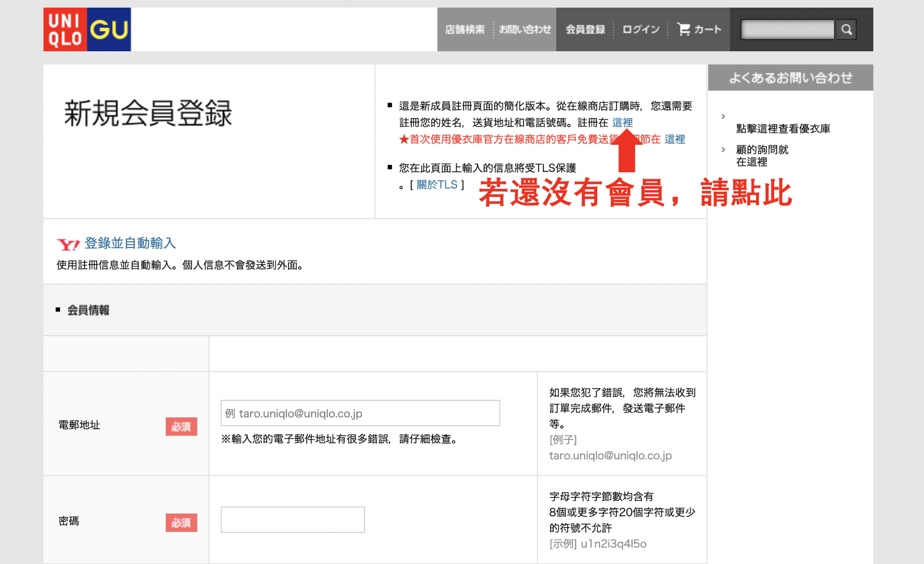Click 這裡 link in red free-shipping notice
The width and height of the screenshot is (924, 564).
674,139
